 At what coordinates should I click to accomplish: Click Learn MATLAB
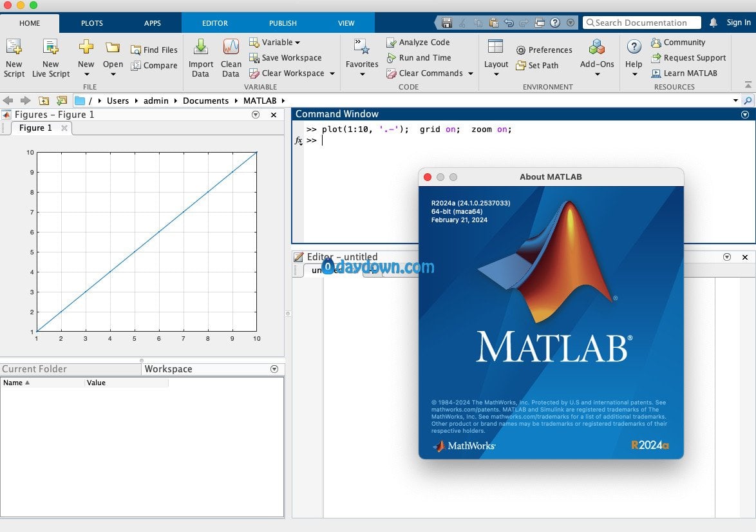coord(684,73)
